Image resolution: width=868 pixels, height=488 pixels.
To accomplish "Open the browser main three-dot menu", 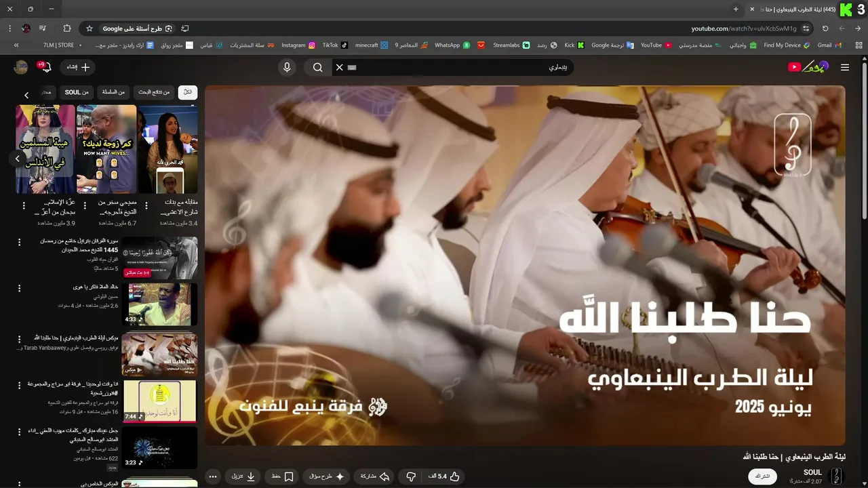I will coord(9,28).
